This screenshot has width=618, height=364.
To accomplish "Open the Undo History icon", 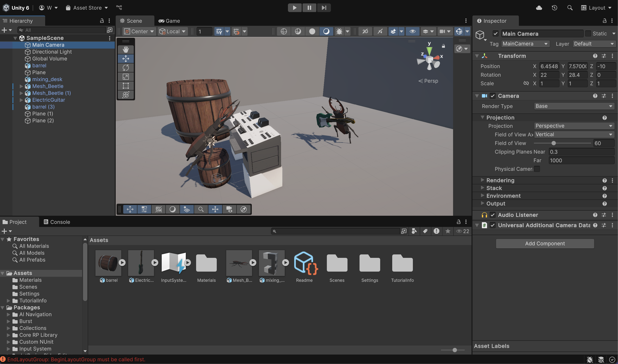I will point(554,8).
